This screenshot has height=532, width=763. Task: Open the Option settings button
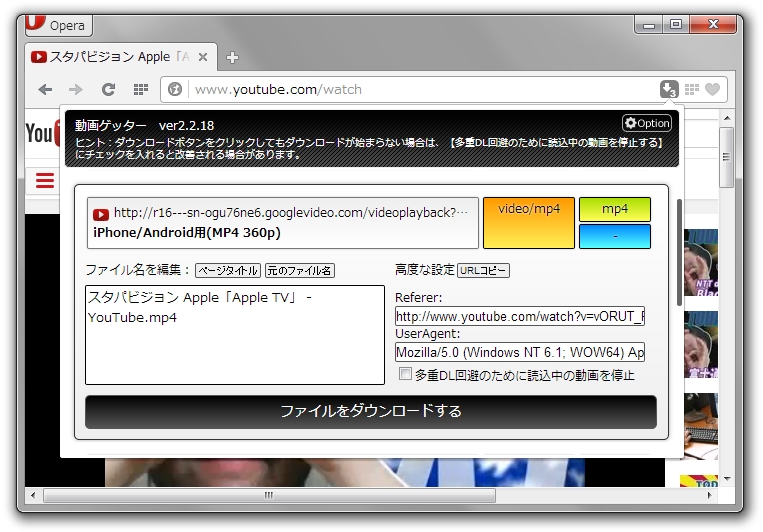point(647,123)
